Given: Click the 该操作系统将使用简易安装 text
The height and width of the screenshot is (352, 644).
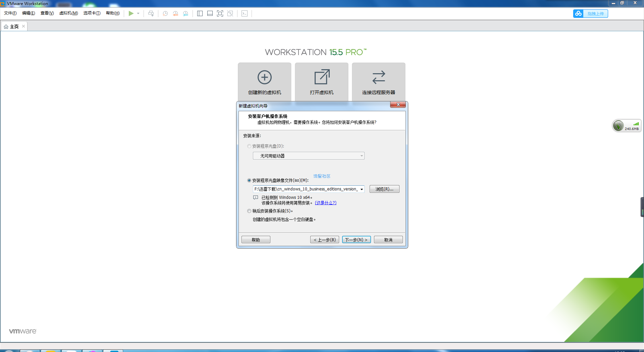Looking at the screenshot, I should pyautogui.click(x=287, y=203).
